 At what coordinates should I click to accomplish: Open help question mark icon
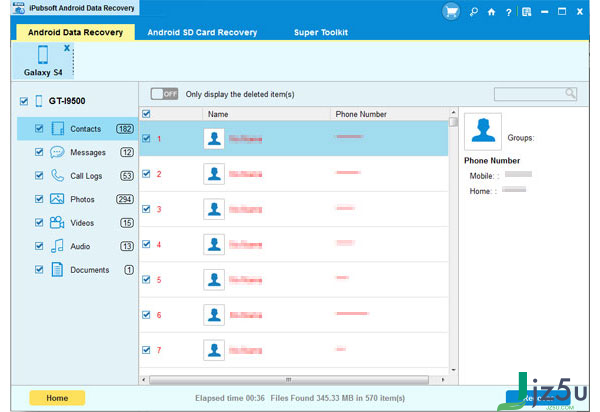pyautogui.click(x=509, y=12)
